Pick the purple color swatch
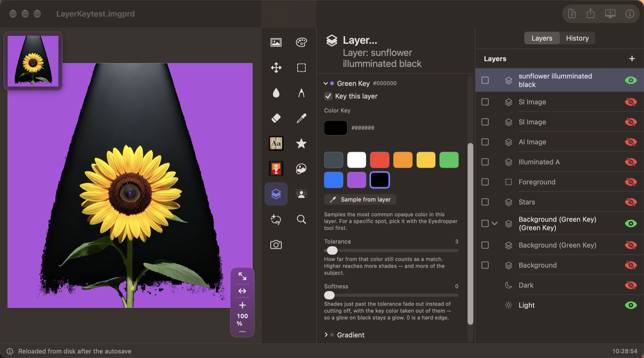The image size is (644, 358). 357,180
